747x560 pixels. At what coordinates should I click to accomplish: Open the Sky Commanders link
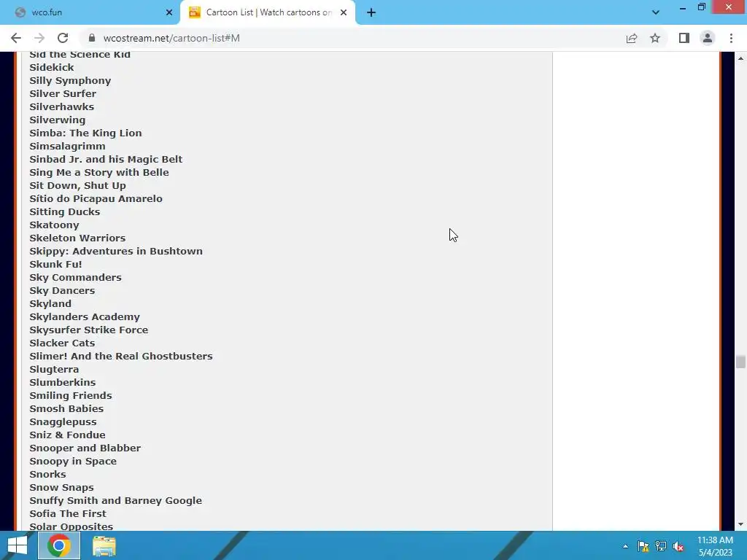[75, 278]
